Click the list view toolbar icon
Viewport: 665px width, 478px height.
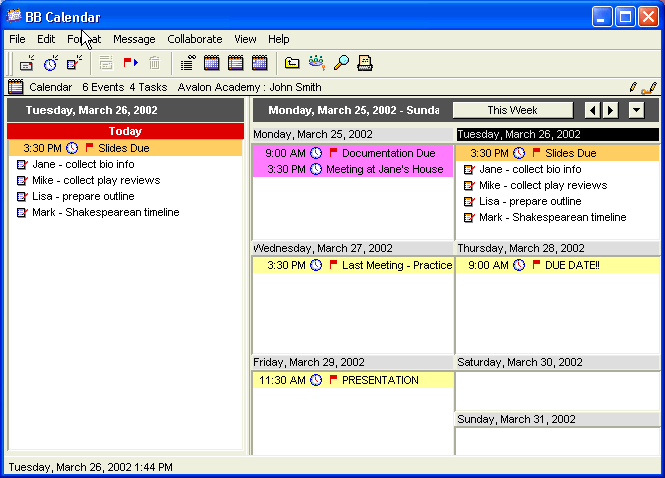pos(188,63)
